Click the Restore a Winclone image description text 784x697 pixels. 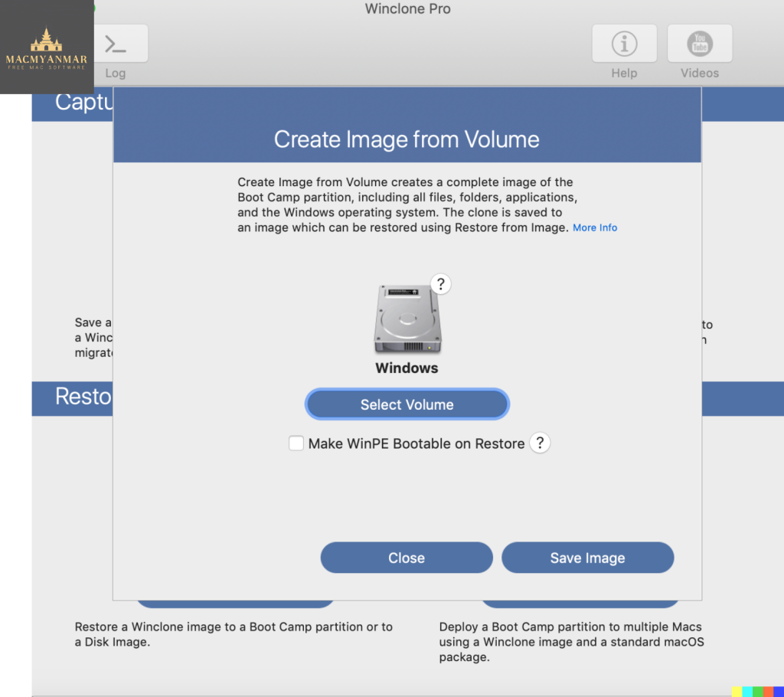(234, 634)
